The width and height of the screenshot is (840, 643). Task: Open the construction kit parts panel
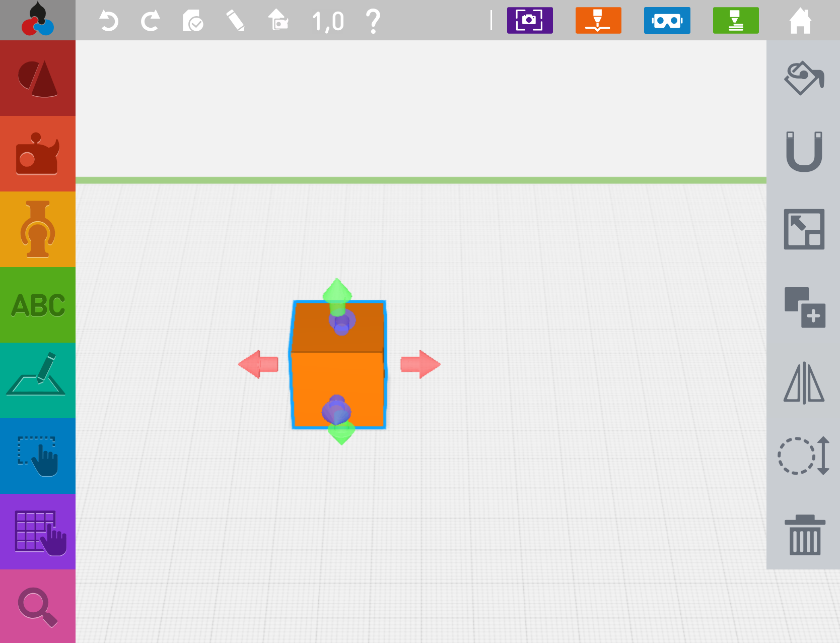pyautogui.click(x=38, y=154)
